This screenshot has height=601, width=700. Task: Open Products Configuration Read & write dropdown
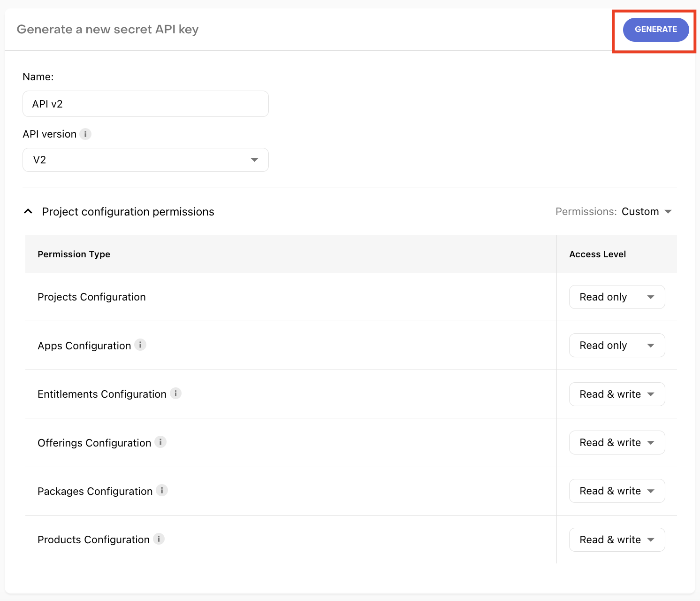[617, 539]
